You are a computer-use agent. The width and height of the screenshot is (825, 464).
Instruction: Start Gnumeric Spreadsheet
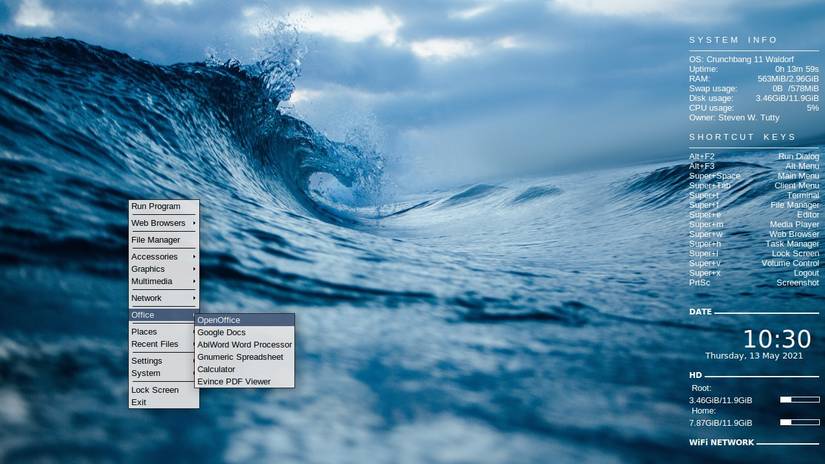pos(245,357)
